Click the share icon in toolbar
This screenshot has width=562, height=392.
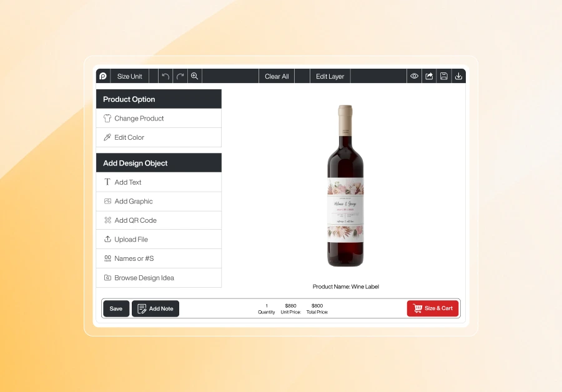point(429,76)
